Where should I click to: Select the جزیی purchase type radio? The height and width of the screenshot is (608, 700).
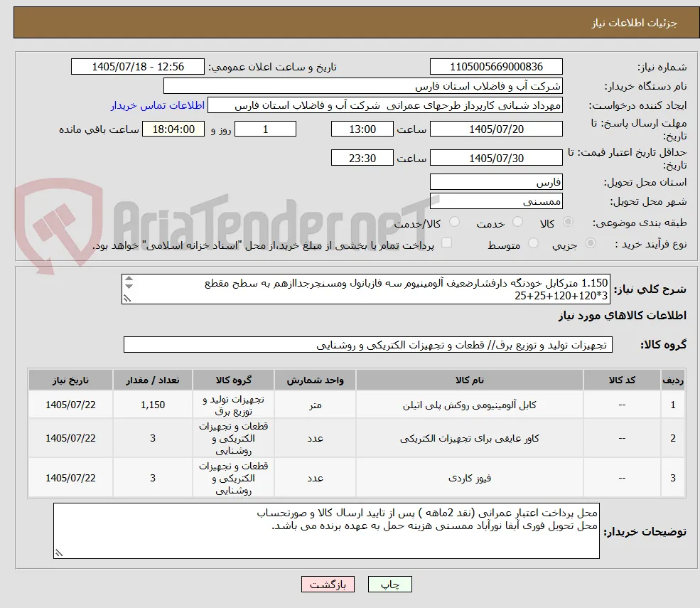point(590,243)
